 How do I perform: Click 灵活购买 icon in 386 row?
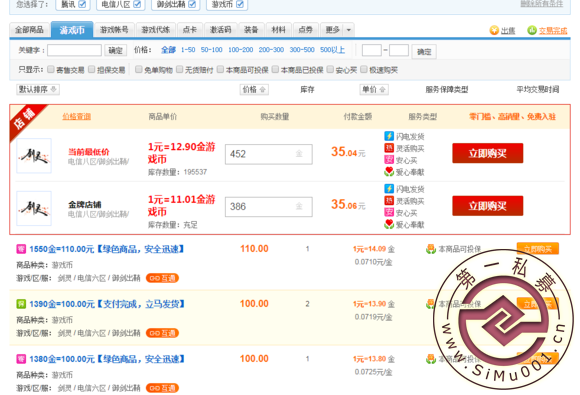[389, 200]
